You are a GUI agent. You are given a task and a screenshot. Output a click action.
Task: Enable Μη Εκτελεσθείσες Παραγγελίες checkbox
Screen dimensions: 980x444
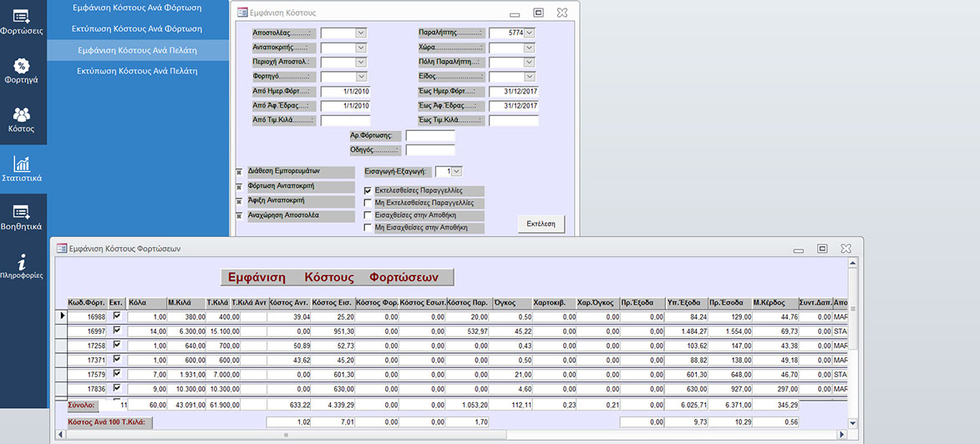tap(368, 203)
